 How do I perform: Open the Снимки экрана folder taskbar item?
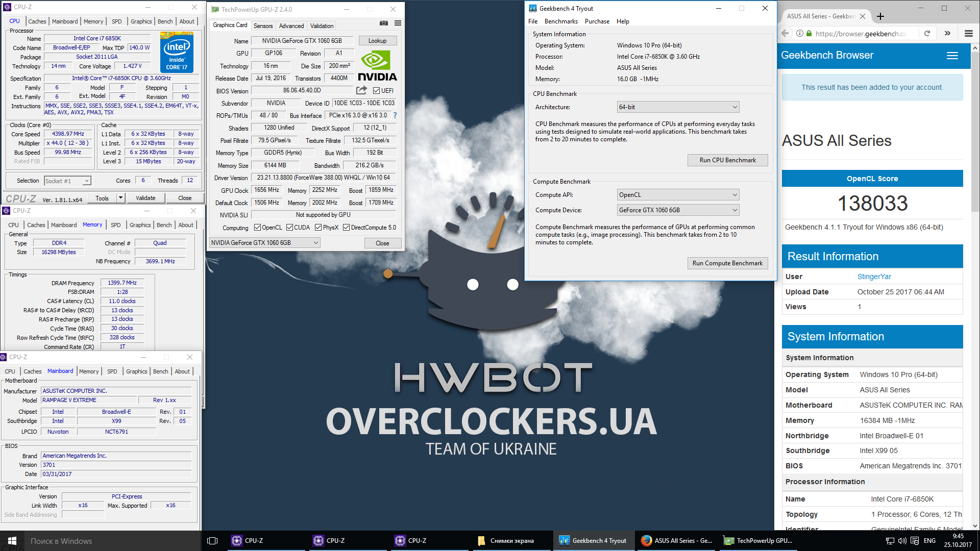coord(512,541)
